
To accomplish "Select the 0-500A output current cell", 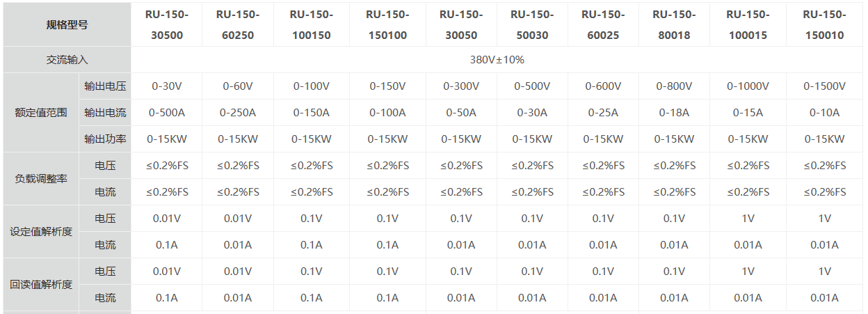I will 166,113.
